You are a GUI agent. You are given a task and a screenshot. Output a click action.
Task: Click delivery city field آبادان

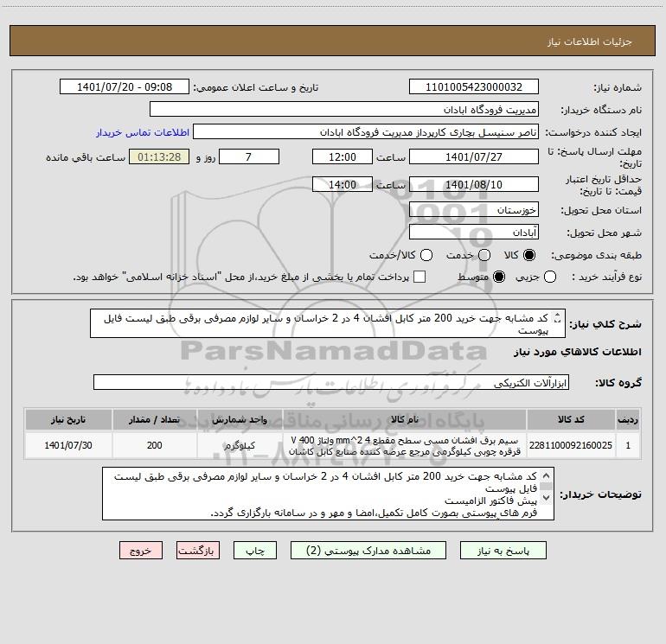coord(474,233)
